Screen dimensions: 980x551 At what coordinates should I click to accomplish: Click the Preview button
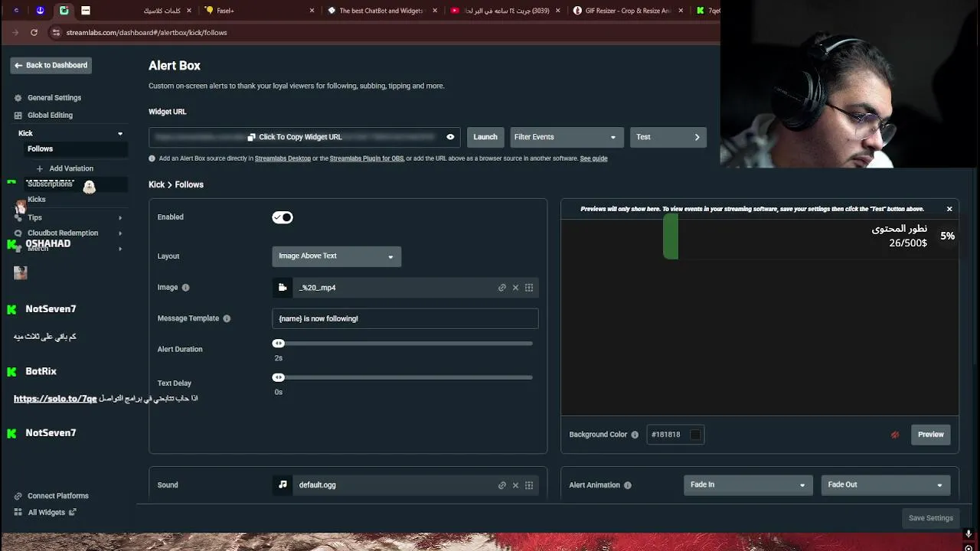pos(931,435)
